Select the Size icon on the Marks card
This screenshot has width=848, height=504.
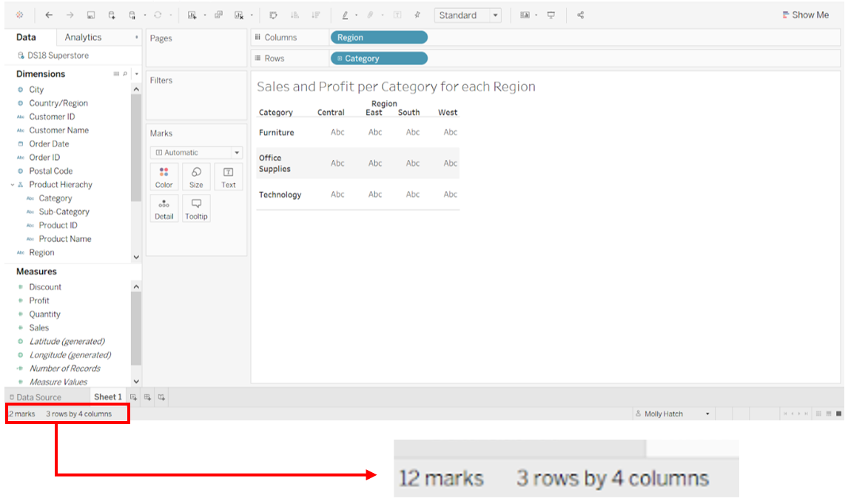(195, 176)
